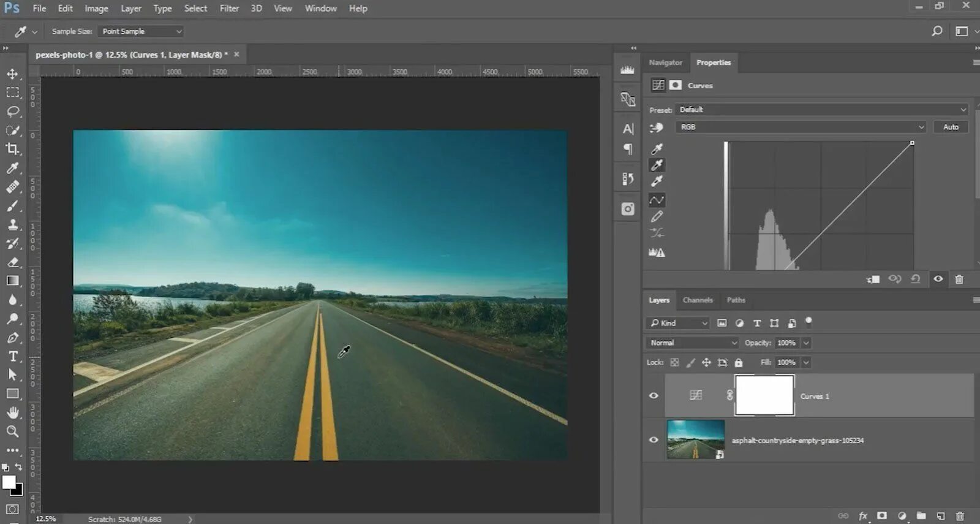Click the foreground color swatch

click(9, 482)
